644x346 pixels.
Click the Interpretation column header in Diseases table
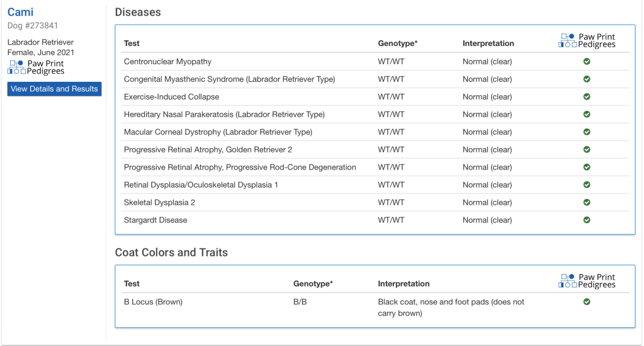tap(488, 43)
